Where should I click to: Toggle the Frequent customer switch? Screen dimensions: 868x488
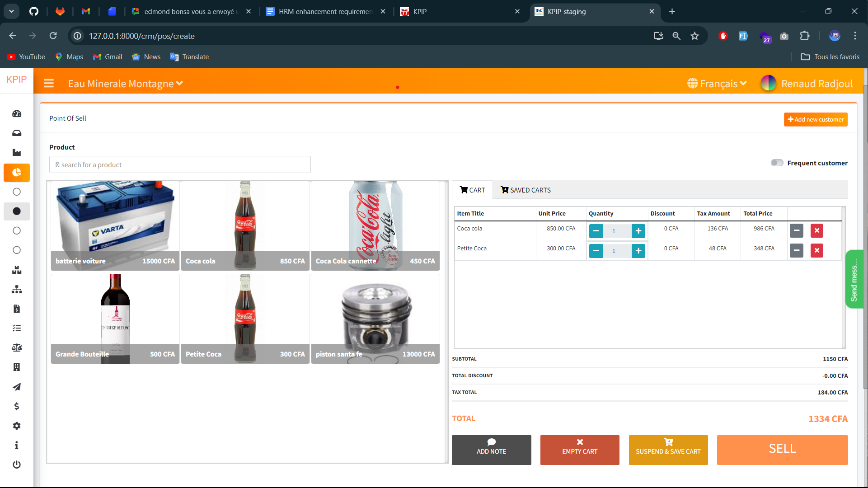pos(777,163)
